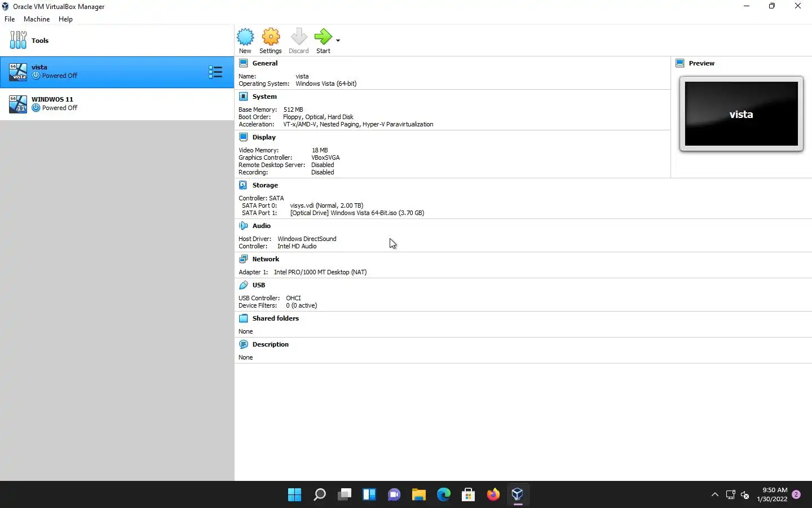812x508 pixels.
Task: Open the Storage section header link
Action: (x=265, y=185)
